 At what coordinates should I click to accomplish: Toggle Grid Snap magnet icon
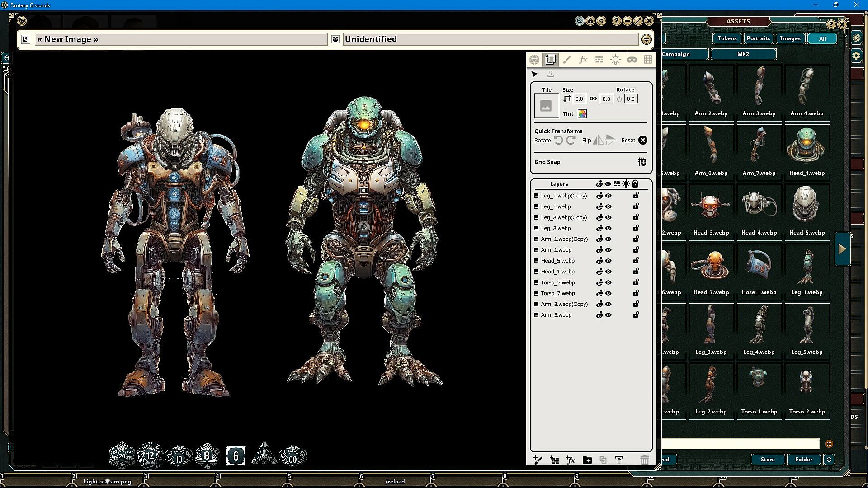coord(642,162)
